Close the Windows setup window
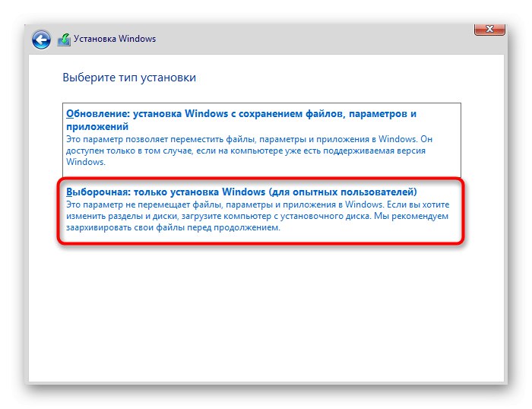 point(489,29)
